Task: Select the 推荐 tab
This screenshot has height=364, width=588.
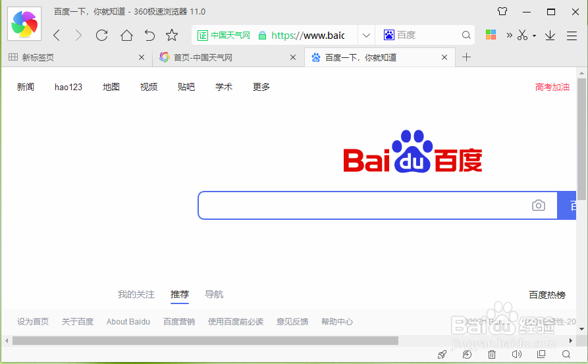Action: (180, 295)
